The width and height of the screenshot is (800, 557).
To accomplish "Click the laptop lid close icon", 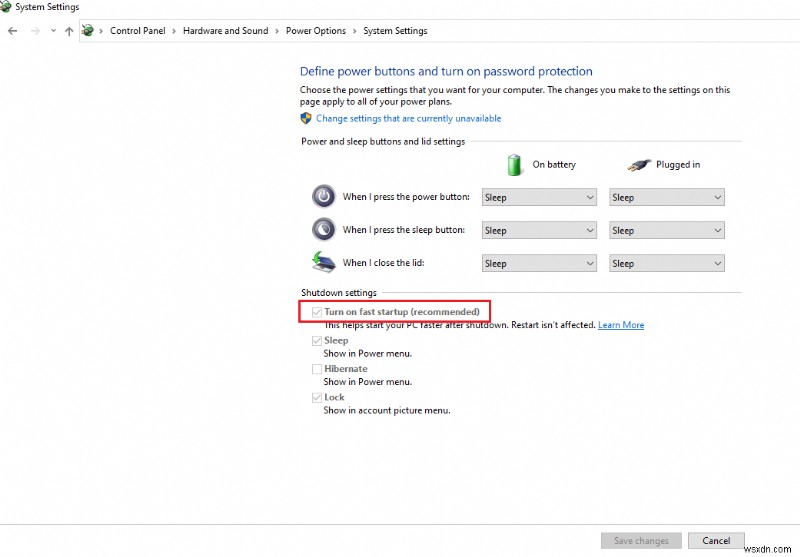I will coord(324,263).
